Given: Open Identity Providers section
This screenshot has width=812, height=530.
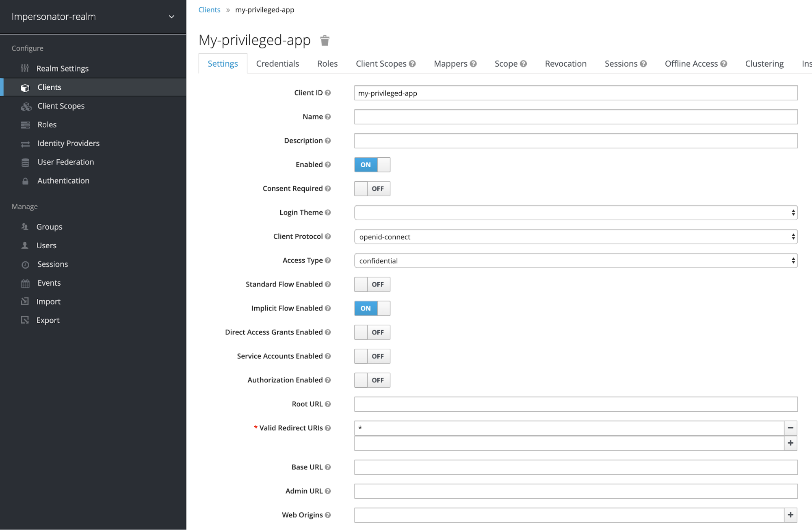Looking at the screenshot, I should click(x=68, y=143).
